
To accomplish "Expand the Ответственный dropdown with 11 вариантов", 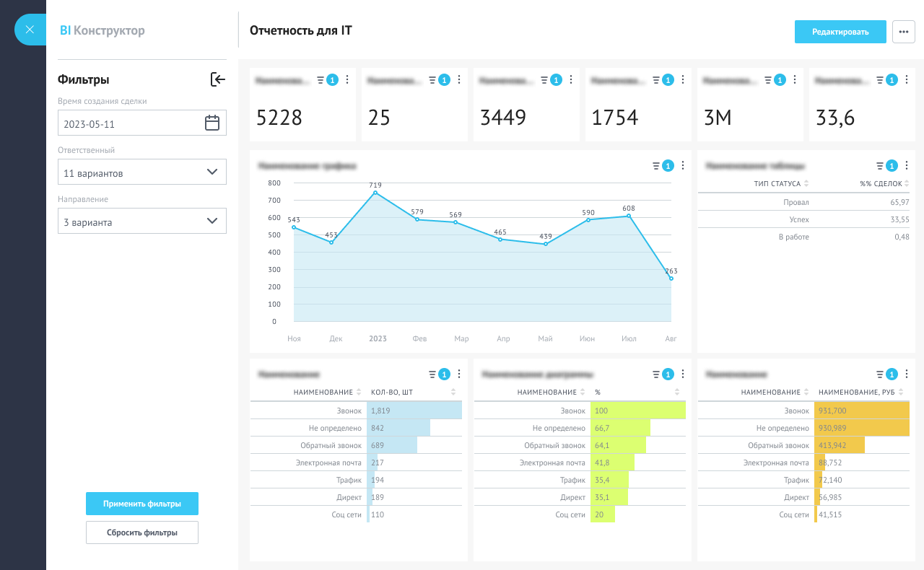I will click(142, 172).
